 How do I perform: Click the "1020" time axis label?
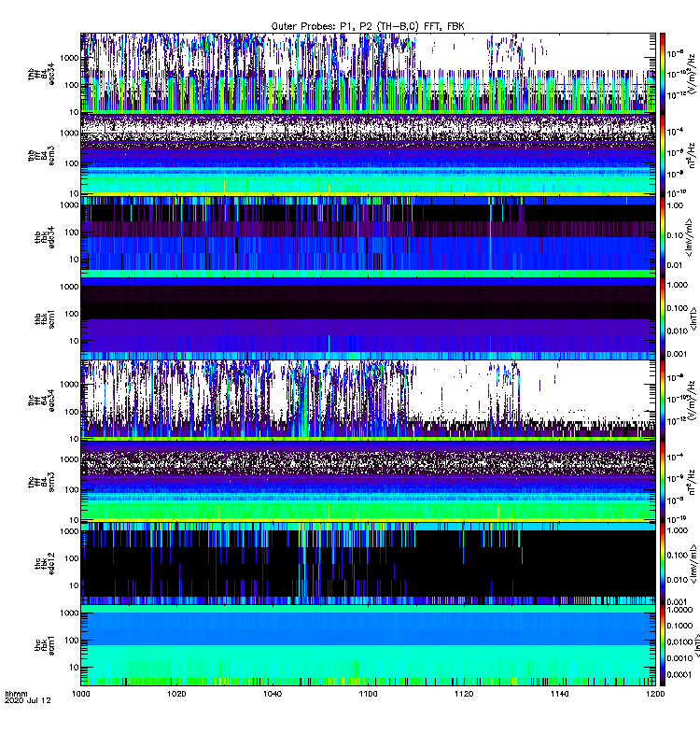(176, 694)
